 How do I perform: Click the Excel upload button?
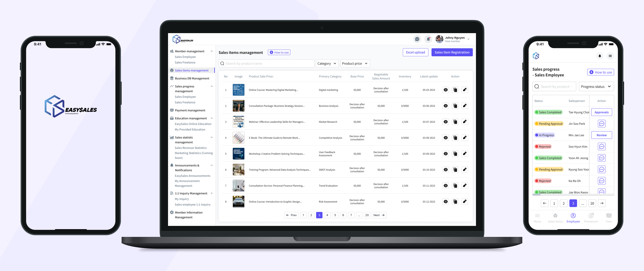[x=415, y=52]
